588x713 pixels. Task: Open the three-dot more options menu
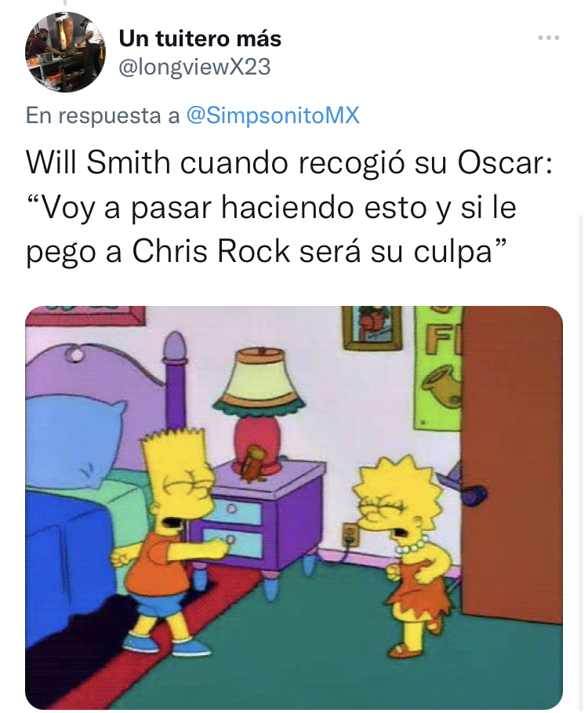[x=549, y=38]
